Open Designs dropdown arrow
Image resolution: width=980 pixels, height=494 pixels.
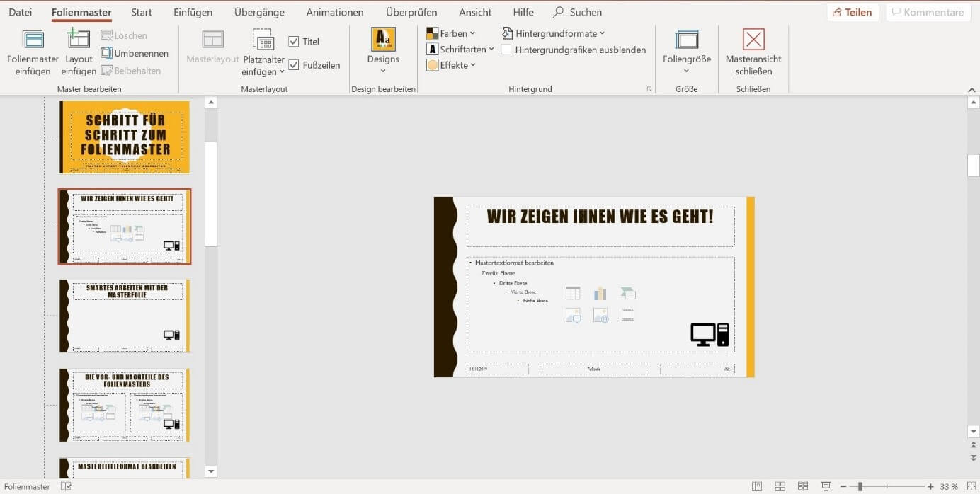coord(383,70)
